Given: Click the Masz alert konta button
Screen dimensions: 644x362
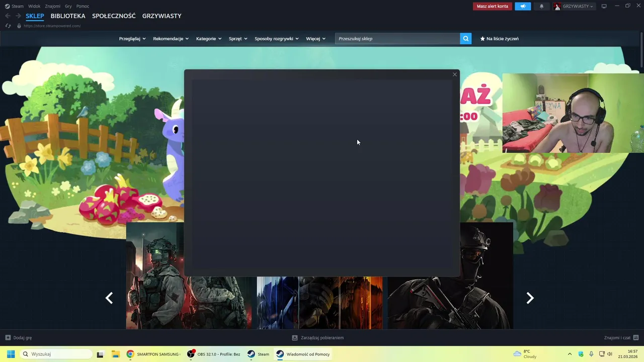Looking at the screenshot, I should pyautogui.click(x=493, y=6).
